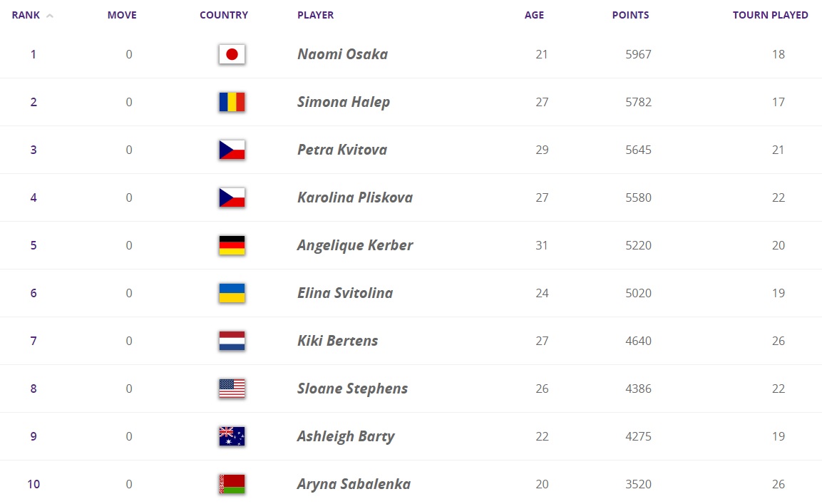Click the Belarus flag icon
Screen dimensions: 822x504
(x=232, y=484)
